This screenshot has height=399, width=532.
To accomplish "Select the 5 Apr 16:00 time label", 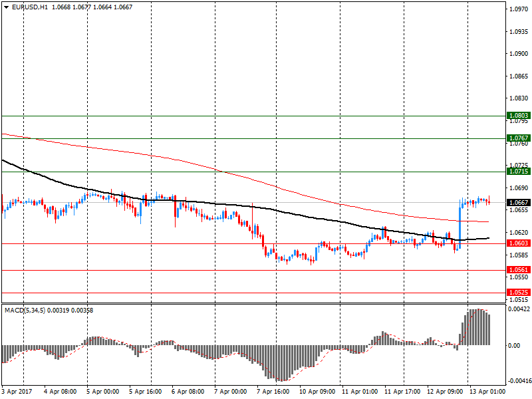I will [145, 391].
